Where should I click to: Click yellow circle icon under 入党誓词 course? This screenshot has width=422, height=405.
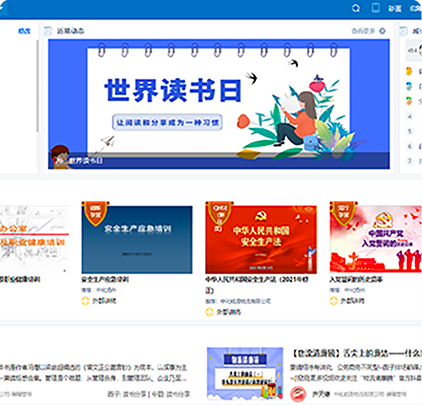tap(334, 301)
